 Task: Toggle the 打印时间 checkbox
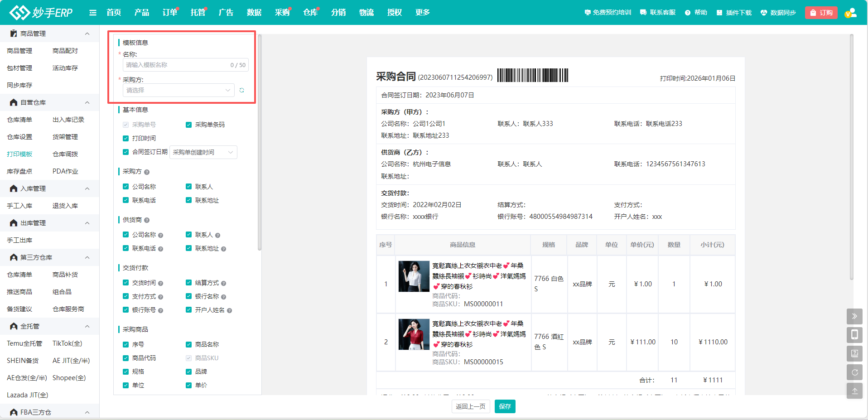point(126,138)
